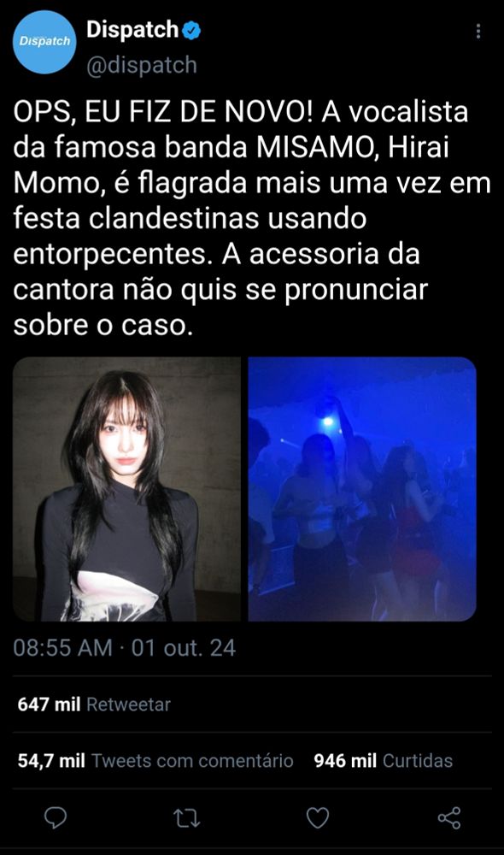Open the blue nightclub photo
The width and height of the screenshot is (504, 855).
(x=362, y=489)
